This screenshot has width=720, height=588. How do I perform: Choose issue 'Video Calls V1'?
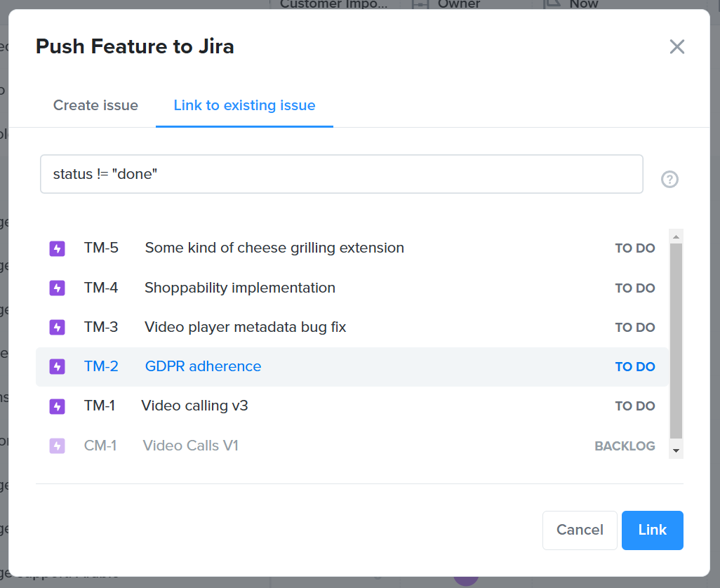tap(352, 446)
